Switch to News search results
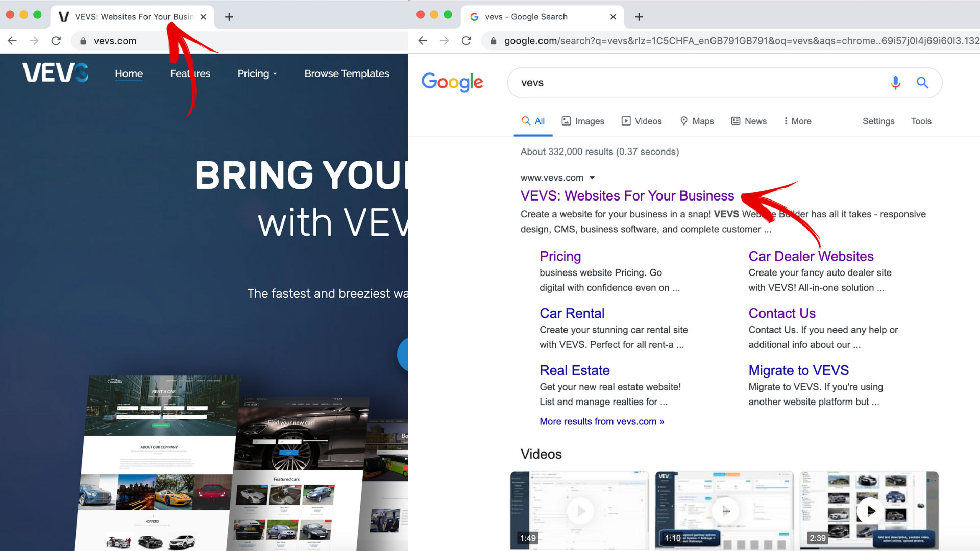Screen dimensions: 980x551 [x=749, y=121]
